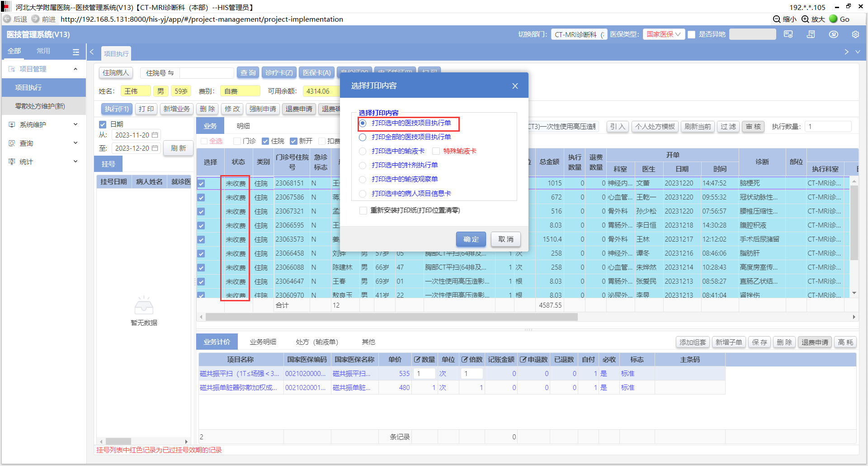Image resolution: width=868 pixels, height=466 pixels.
Task: Switch to the 业务明细 tab
Action: coord(263,342)
